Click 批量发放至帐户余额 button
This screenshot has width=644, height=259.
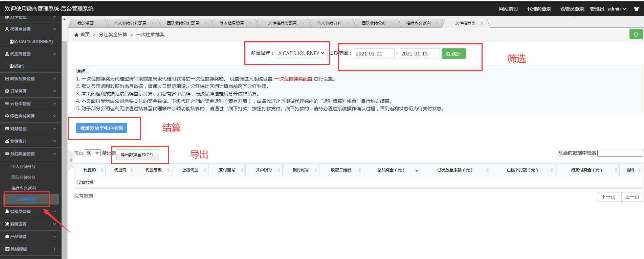click(x=102, y=128)
